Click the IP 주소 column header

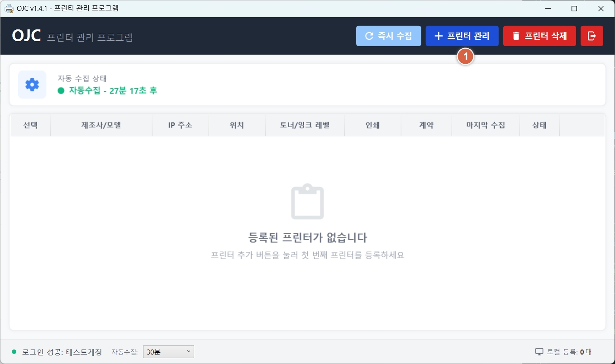(180, 125)
